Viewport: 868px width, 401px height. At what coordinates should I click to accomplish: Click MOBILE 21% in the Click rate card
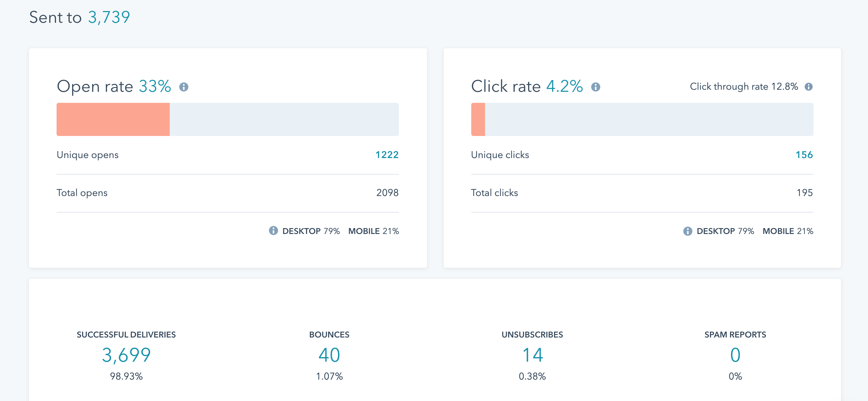(x=788, y=231)
